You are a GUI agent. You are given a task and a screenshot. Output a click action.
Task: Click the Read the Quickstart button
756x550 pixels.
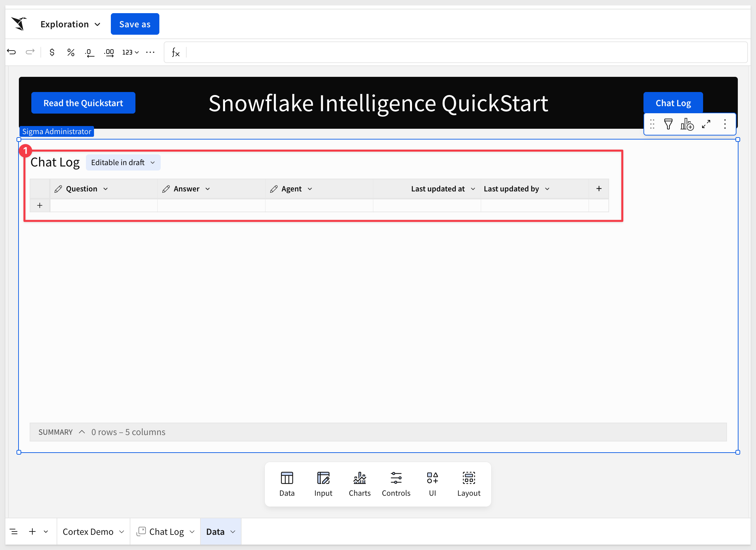pos(83,103)
